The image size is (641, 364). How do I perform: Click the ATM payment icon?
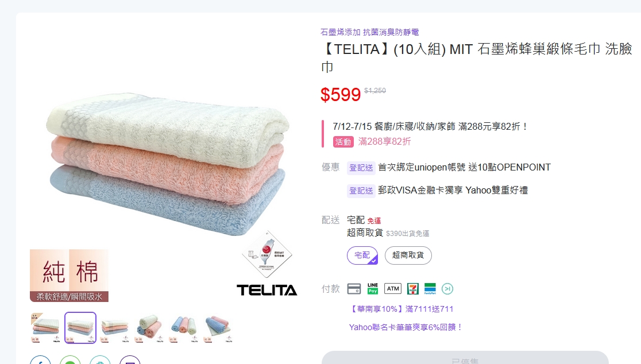click(x=392, y=289)
